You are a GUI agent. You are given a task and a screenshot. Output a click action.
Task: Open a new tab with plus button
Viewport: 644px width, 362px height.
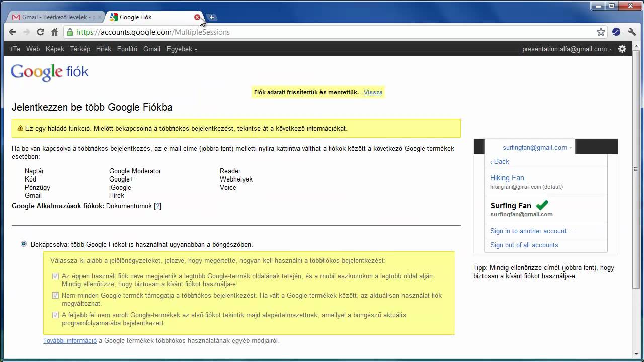point(212,17)
